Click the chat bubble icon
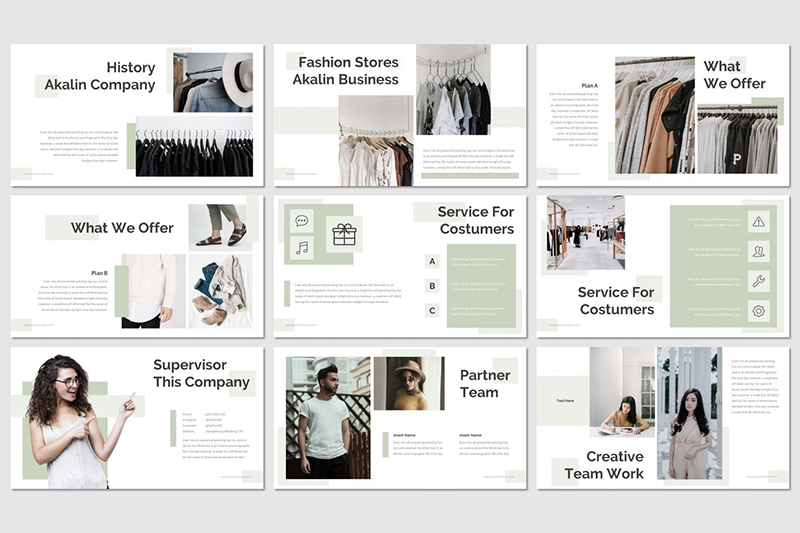800x533 pixels. [x=301, y=221]
